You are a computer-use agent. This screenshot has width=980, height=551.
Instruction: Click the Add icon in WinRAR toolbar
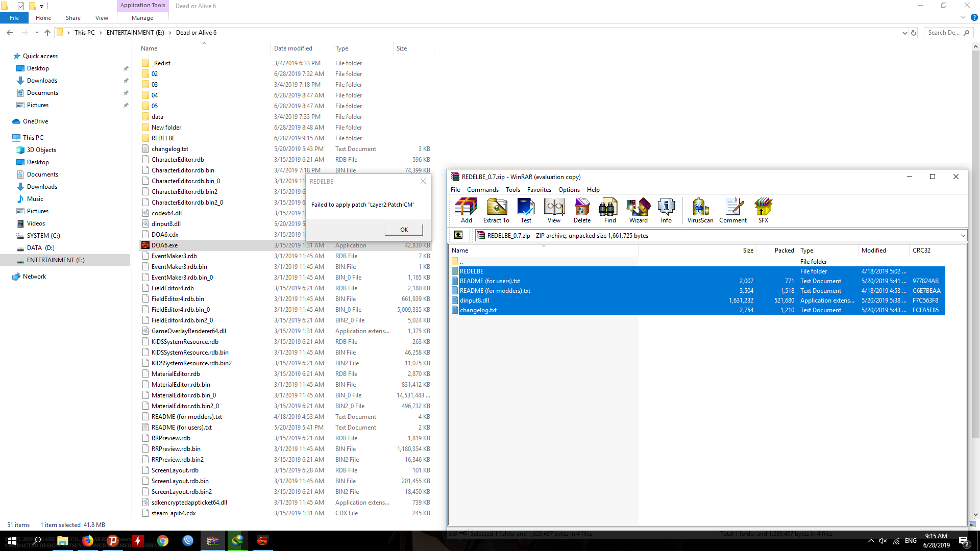[x=467, y=210]
